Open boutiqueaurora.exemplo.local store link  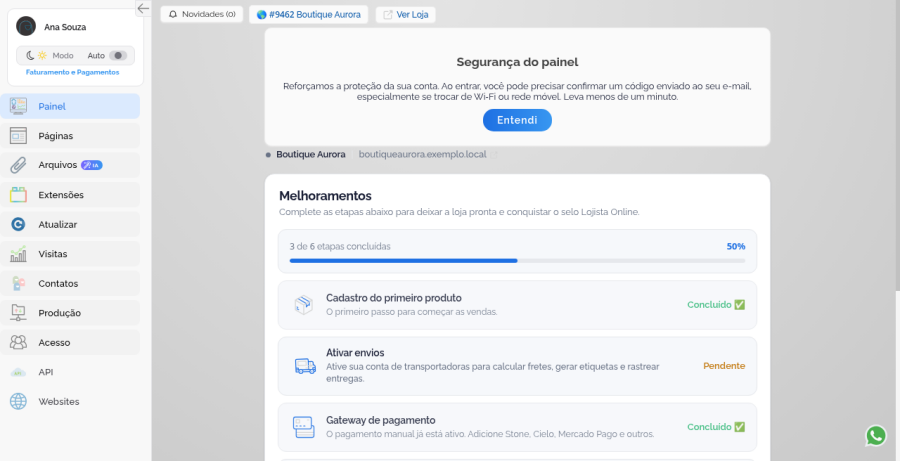pos(422,154)
